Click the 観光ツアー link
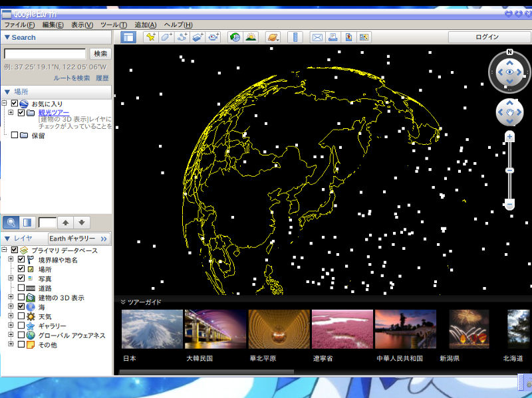Screen dimensions: 532x398 [x=54, y=112]
